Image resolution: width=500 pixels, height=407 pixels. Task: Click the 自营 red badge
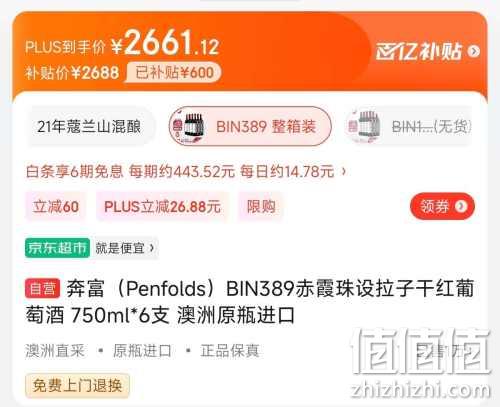point(42,288)
